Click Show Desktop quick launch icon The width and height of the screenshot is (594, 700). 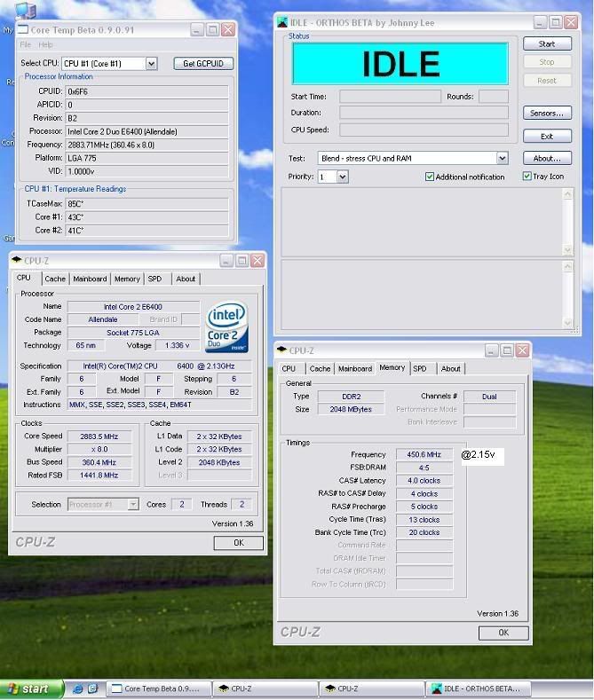(x=93, y=688)
